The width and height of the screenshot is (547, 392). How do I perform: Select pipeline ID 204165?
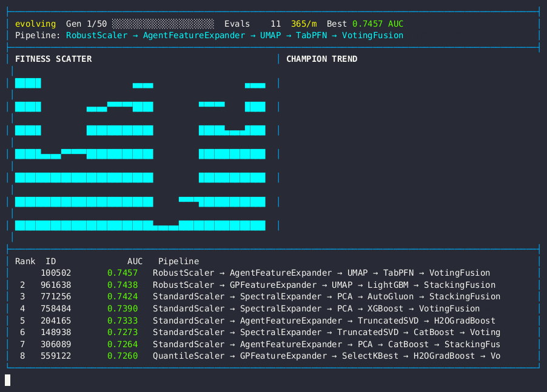pyautogui.click(x=56, y=321)
